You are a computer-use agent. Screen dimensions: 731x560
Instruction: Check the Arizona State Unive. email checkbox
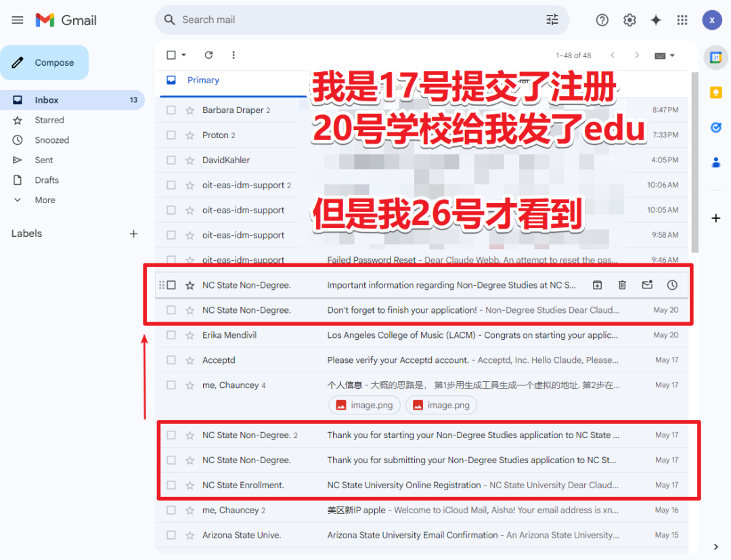[171, 535]
